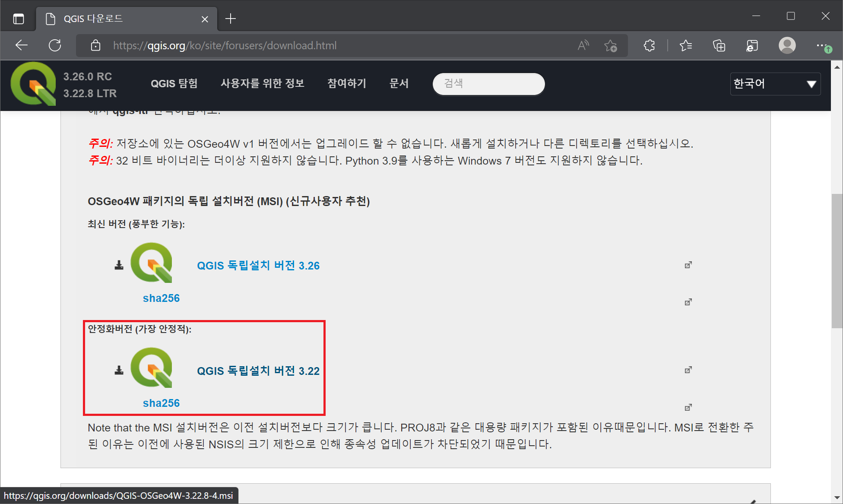This screenshot has height=504, width=843.
Task: Open the tab actions menu button
Action: 19,19
